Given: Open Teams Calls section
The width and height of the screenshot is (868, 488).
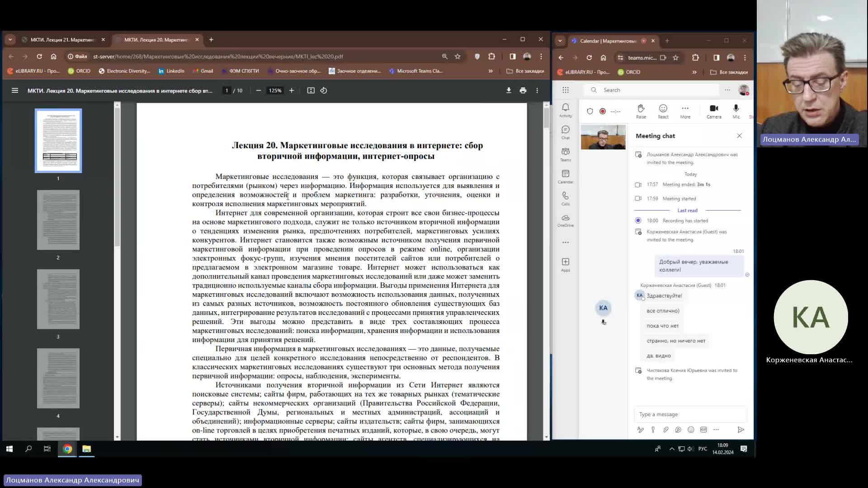Looking at the screenshot, I should click(x=566, y=198).
